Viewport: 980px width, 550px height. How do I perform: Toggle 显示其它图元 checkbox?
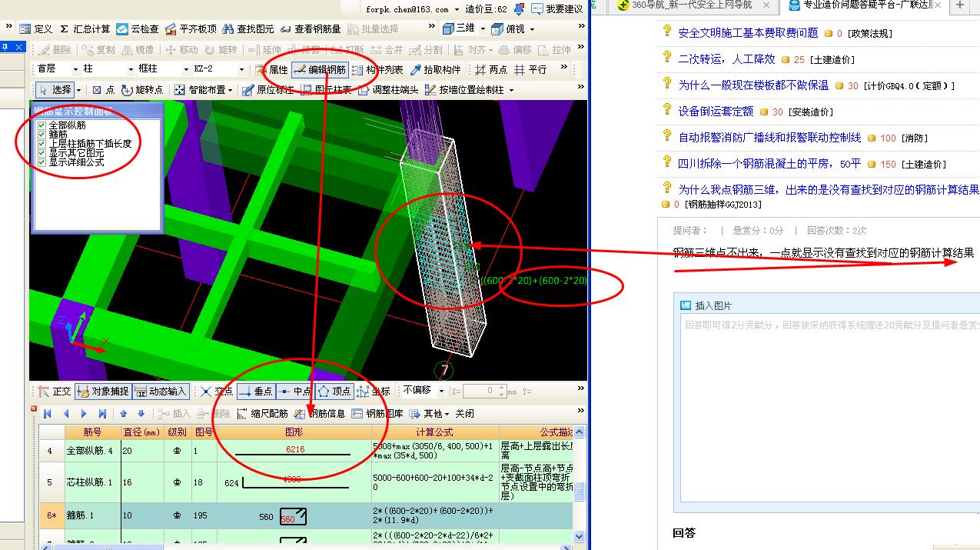tap(42, 153)
